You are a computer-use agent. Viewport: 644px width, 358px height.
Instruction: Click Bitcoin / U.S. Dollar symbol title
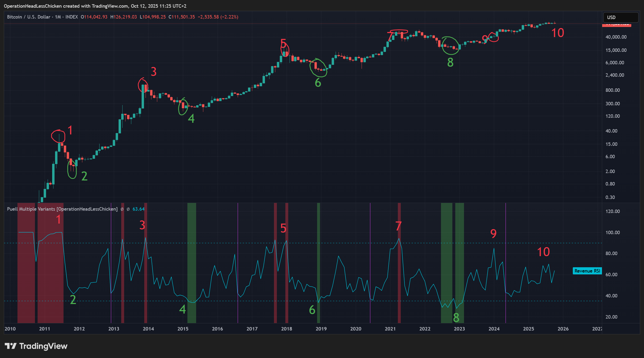click(x=29, y=17)
